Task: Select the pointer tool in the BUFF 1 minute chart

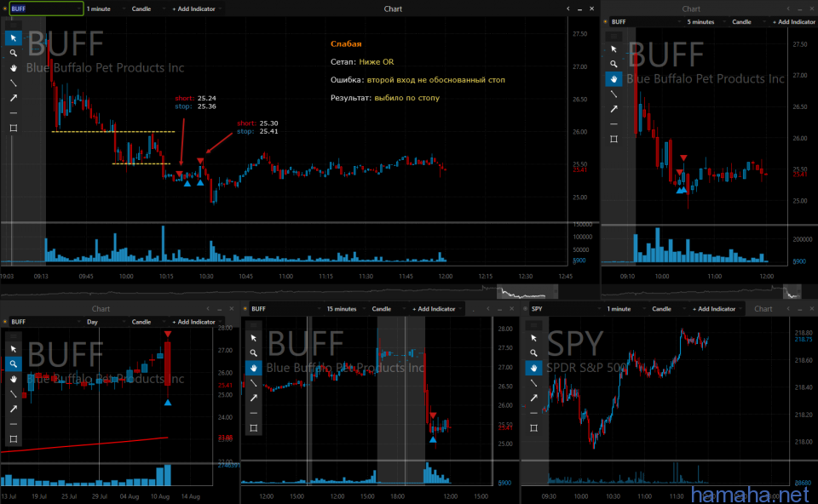Action: [13, 38]
